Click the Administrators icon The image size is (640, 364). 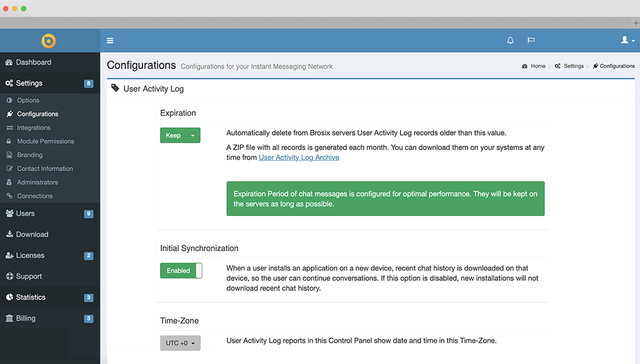(9, 182)
